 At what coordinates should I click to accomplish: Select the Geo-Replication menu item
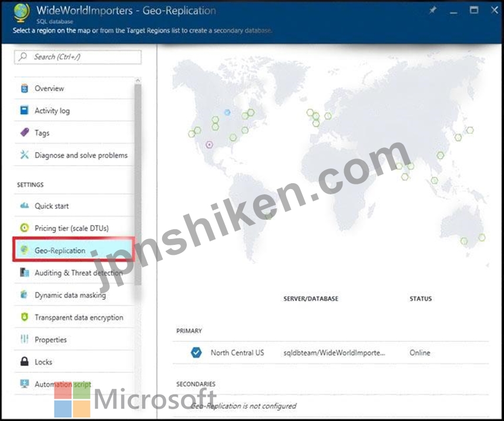point(73,250)
